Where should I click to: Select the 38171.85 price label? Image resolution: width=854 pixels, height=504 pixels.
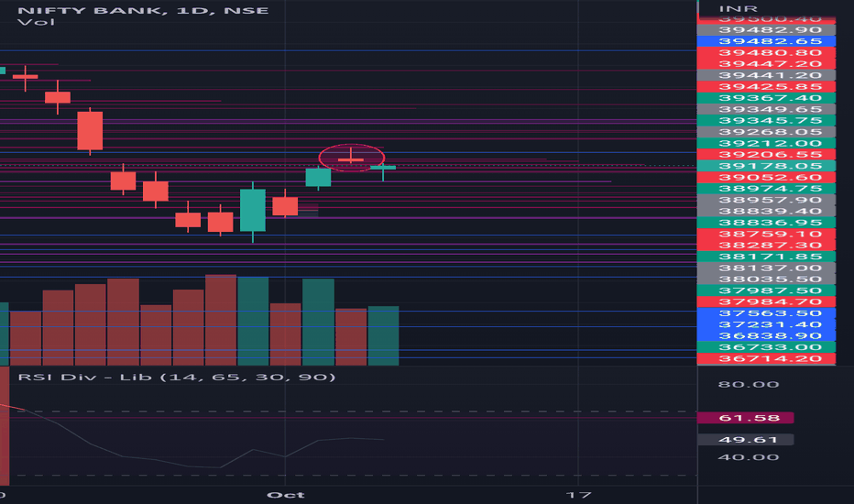pos(766,257)
